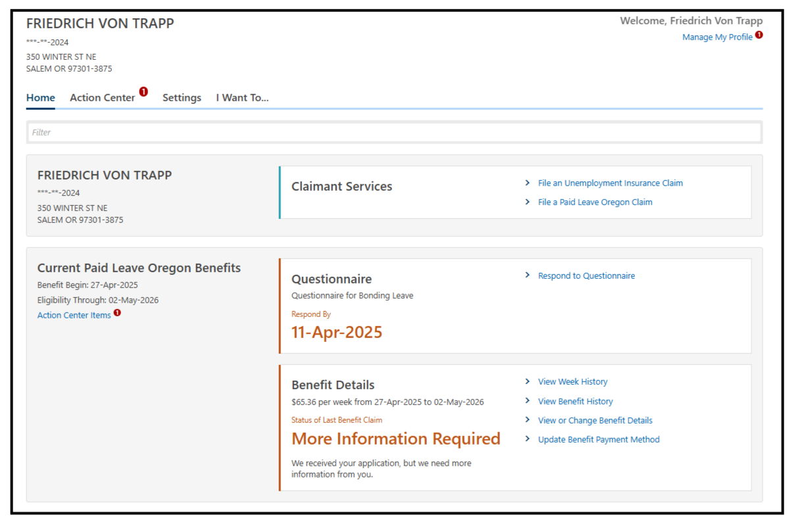Screen dimensions: 802x532
Task: Click the chevron arrow before Respond to Questionnaire
Action: [x=528, y=276]
